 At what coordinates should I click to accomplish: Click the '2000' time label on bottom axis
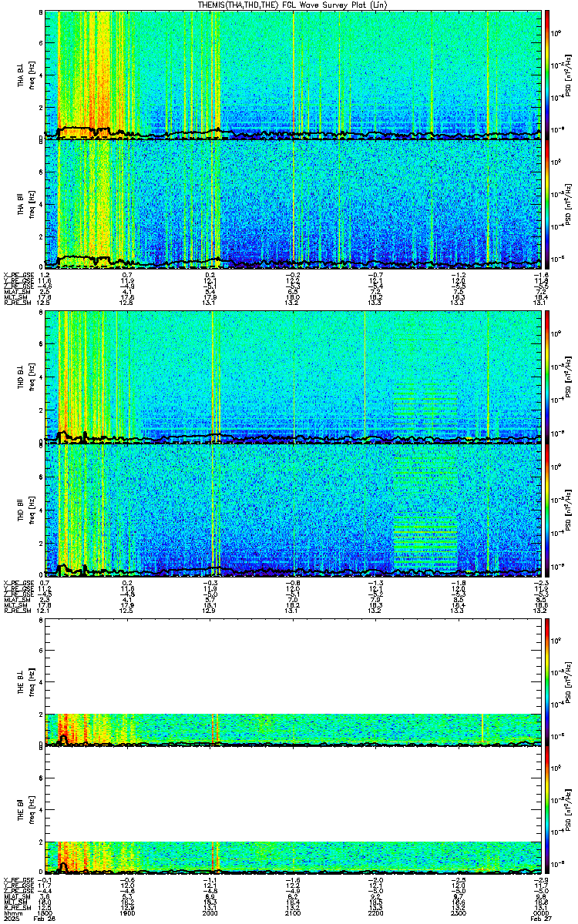tap(210, 912)
